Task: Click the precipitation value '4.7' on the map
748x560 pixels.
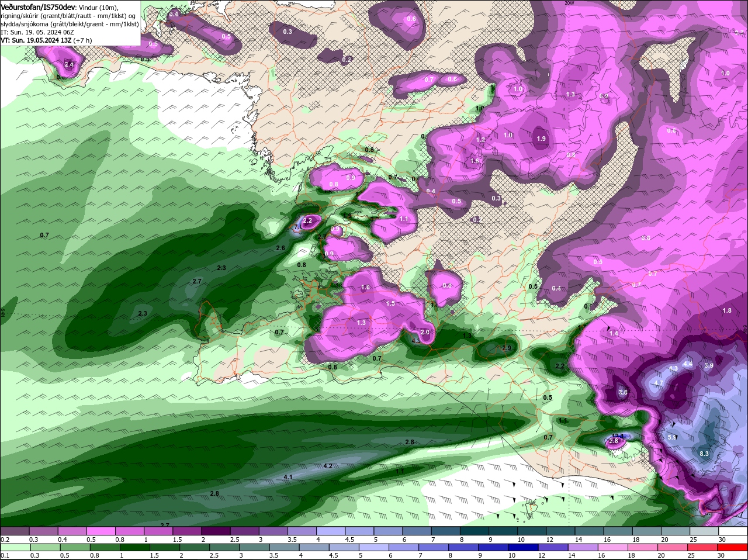Action: [x=659, y=383]
